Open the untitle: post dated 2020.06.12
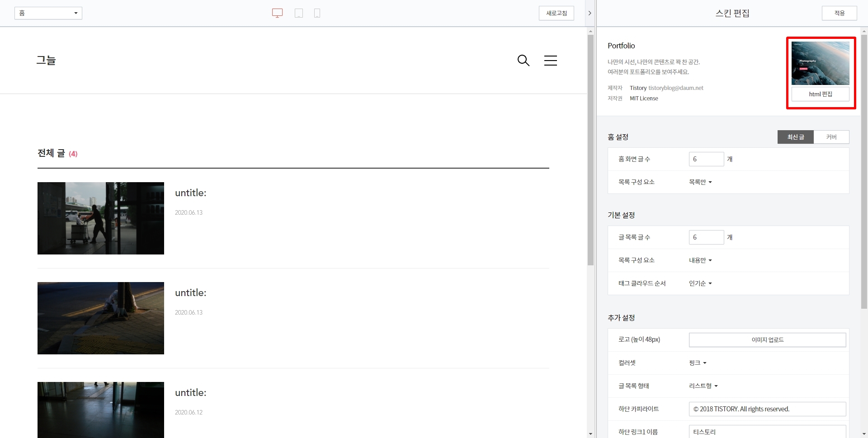 click(190, 393)
